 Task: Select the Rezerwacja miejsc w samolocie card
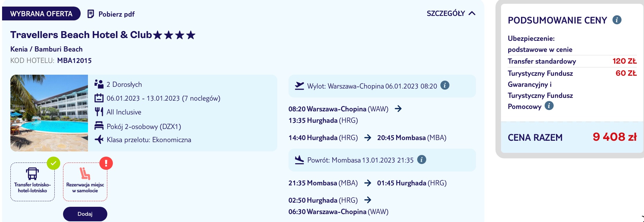pos(85,182)
